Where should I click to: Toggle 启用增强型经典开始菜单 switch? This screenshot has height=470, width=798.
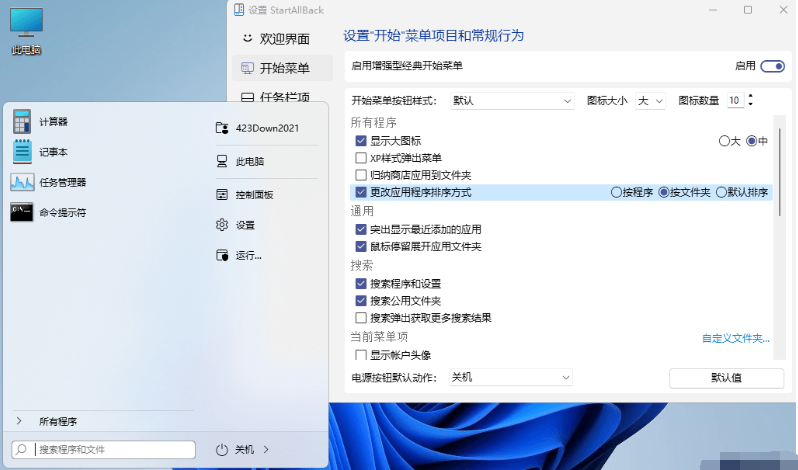tap(773, 66)
